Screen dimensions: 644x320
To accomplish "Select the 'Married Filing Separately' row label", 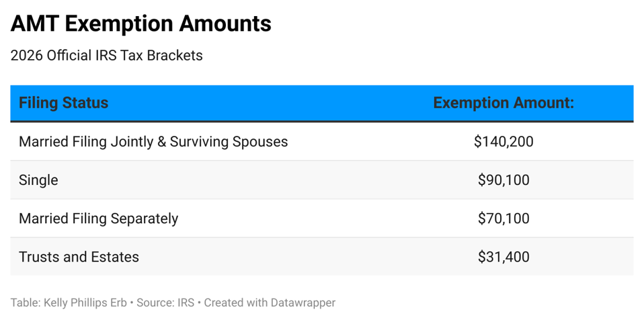I will (x=98, y=218).
